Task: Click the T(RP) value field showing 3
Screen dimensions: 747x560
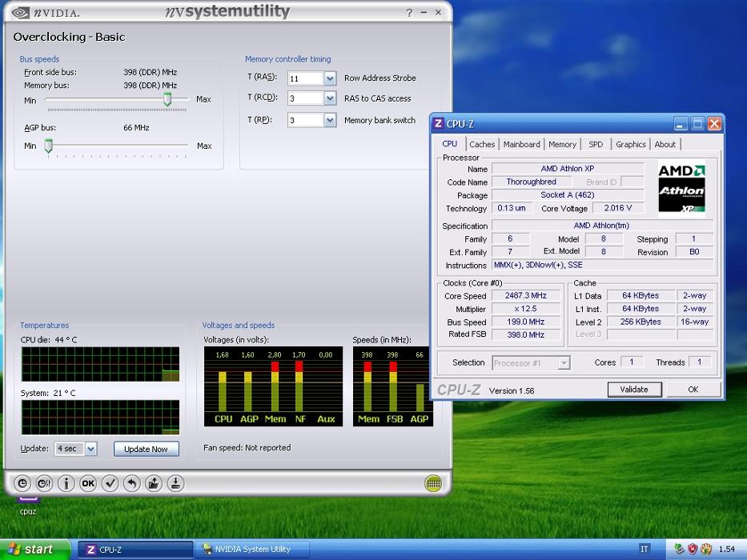Action: click(x=306, y=120)
